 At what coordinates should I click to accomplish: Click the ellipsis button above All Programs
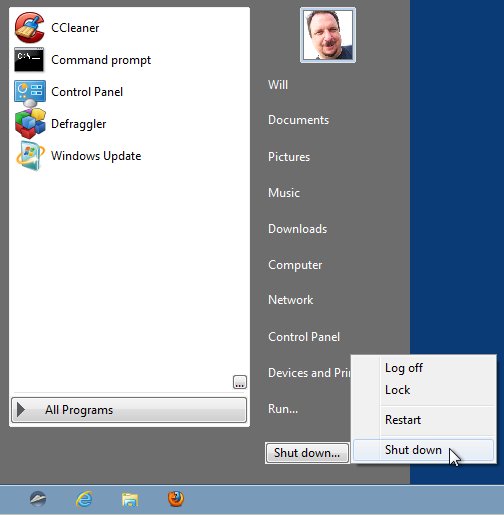point(240,382)
